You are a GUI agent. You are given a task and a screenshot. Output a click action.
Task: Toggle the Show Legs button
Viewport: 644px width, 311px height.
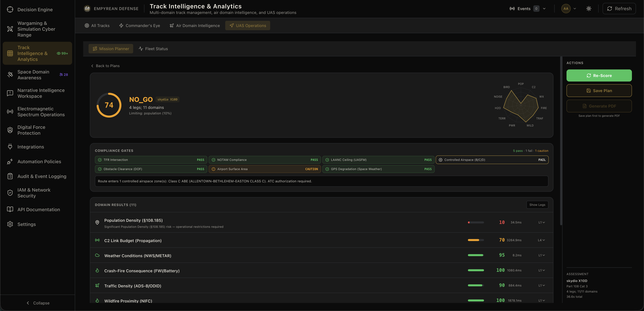[x=537, y=205]
